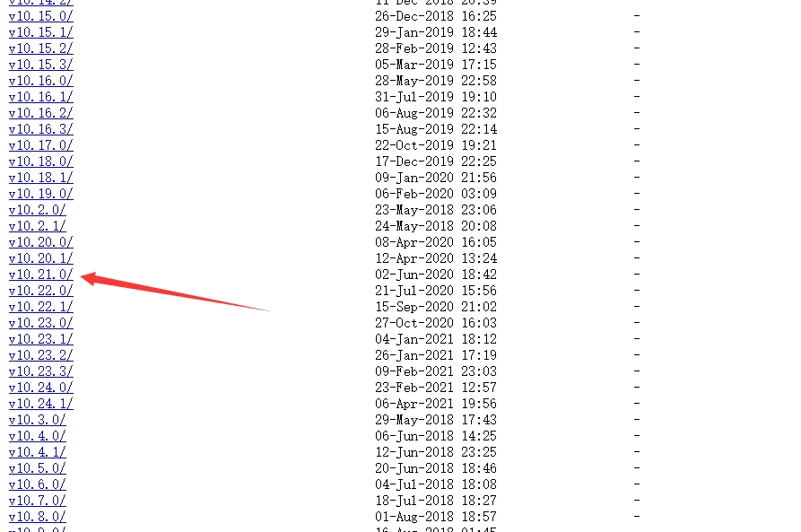
Task: Open the v10.22.0/ link
Action: click(41, 291)
